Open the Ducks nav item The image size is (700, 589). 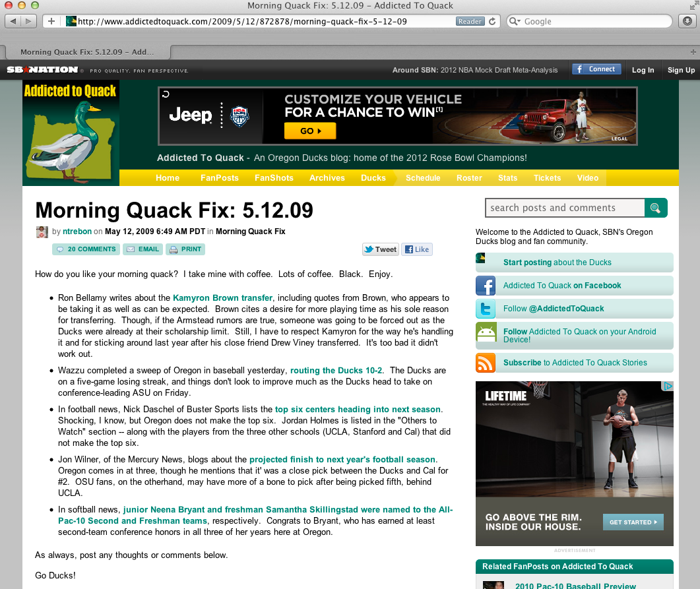pos(373,177)
